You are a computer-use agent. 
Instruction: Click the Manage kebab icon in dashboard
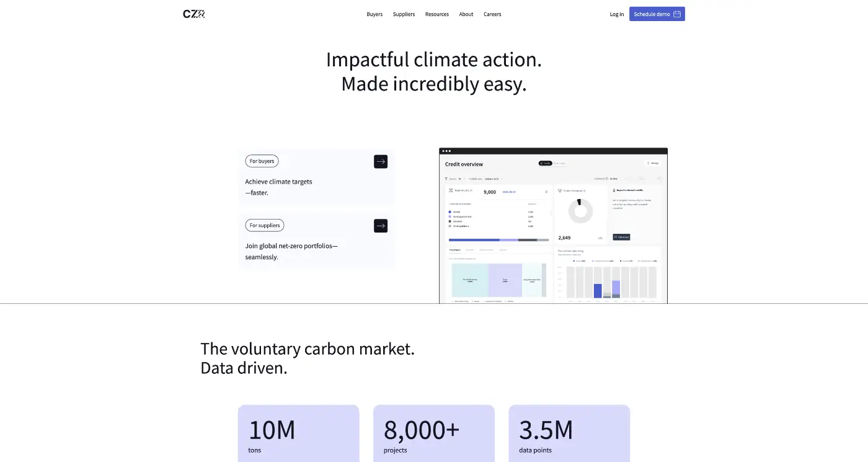648,163
